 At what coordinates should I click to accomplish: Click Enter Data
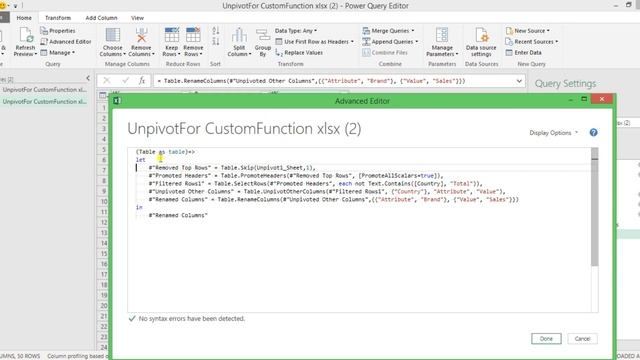click(x=523, y=53)
